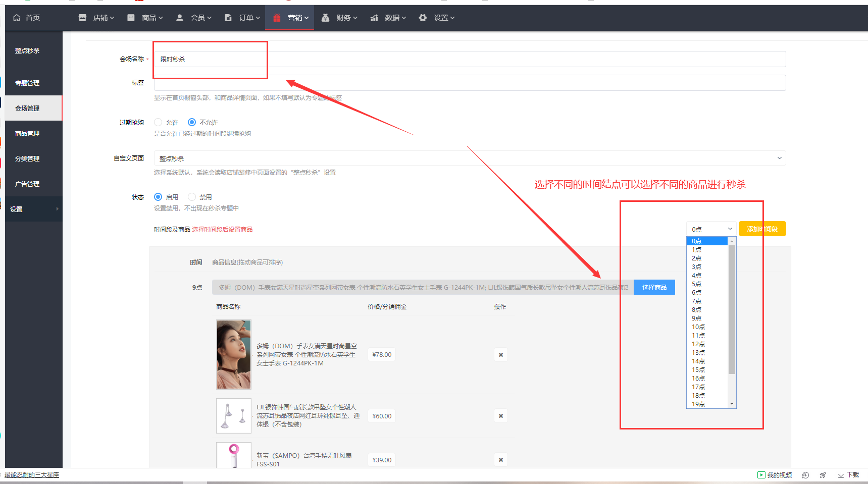This screenshot has height=484, width=868.
Task: Collapse the time slot 0点 select box
Action: (x=711, y=229)
